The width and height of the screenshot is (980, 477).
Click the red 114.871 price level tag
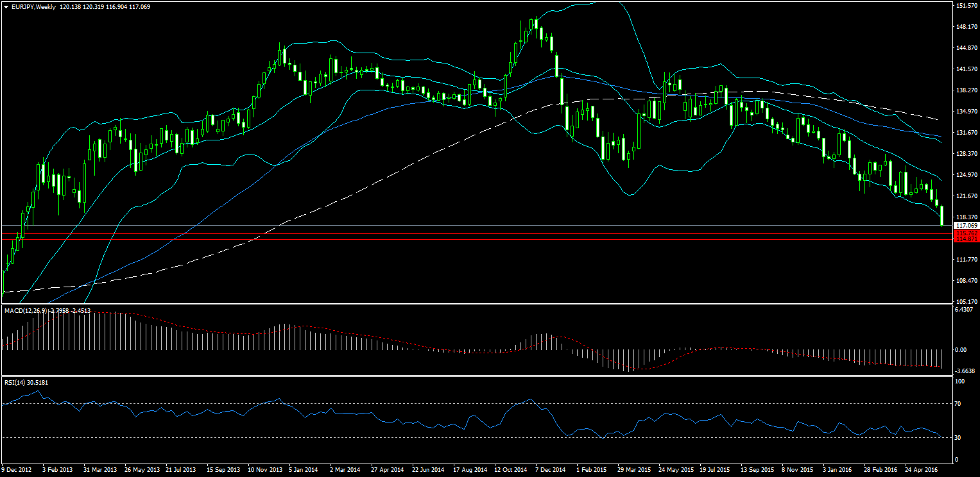coord(965,239)
